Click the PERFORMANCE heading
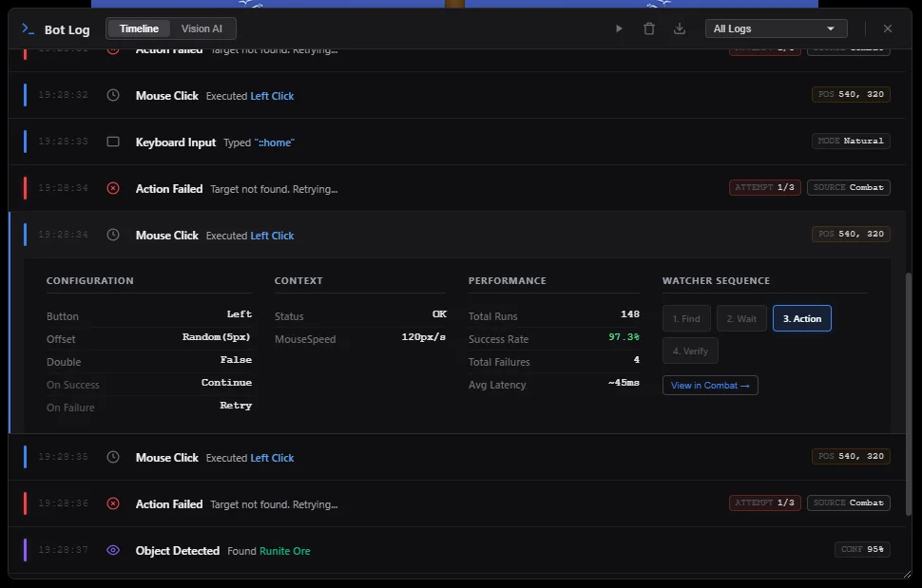 pos(507,281)
